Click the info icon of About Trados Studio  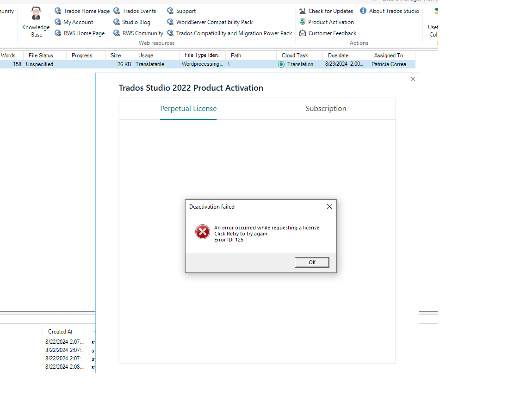click(363, 11)
